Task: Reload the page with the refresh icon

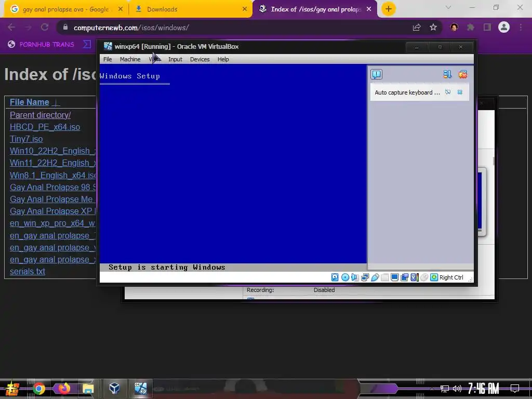Action: tap(45, 27)
